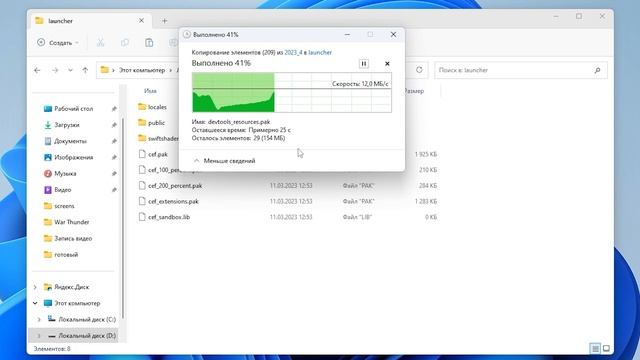Go up one folder level

[x=85, y=70]
